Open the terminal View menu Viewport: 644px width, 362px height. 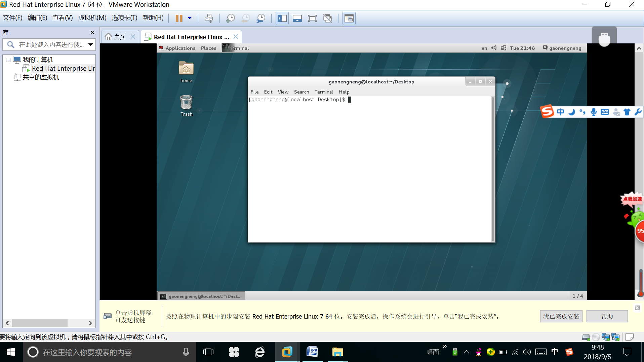coord(283,92)
